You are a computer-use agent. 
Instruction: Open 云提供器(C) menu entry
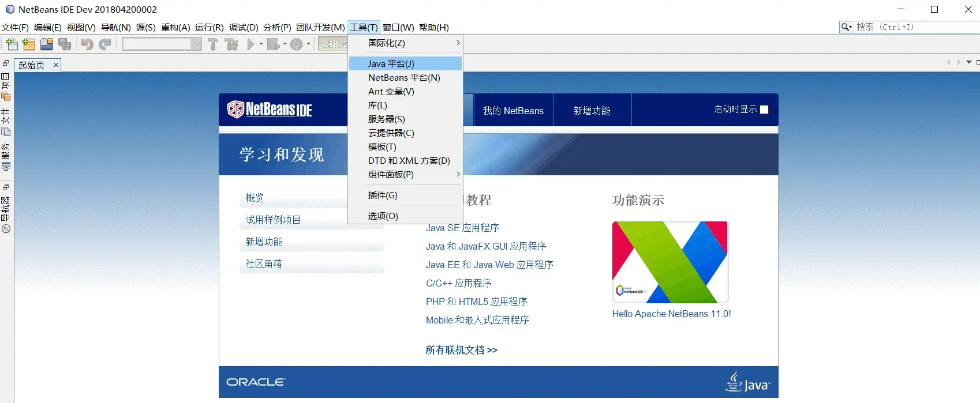405,133
